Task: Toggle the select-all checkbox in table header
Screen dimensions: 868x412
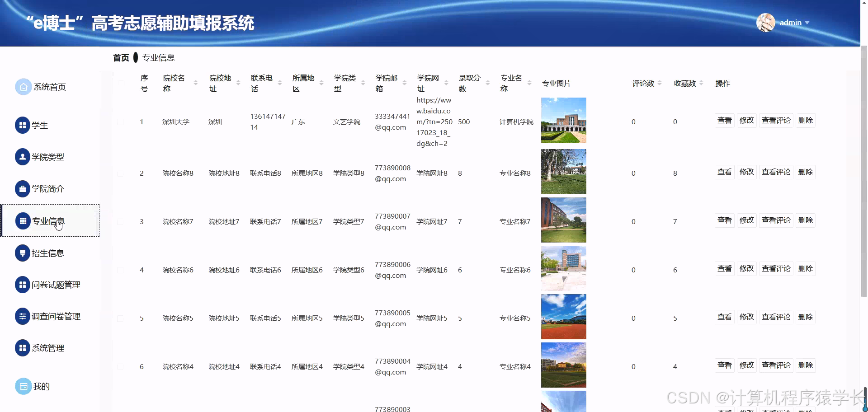Action: (x=121, y=83)
